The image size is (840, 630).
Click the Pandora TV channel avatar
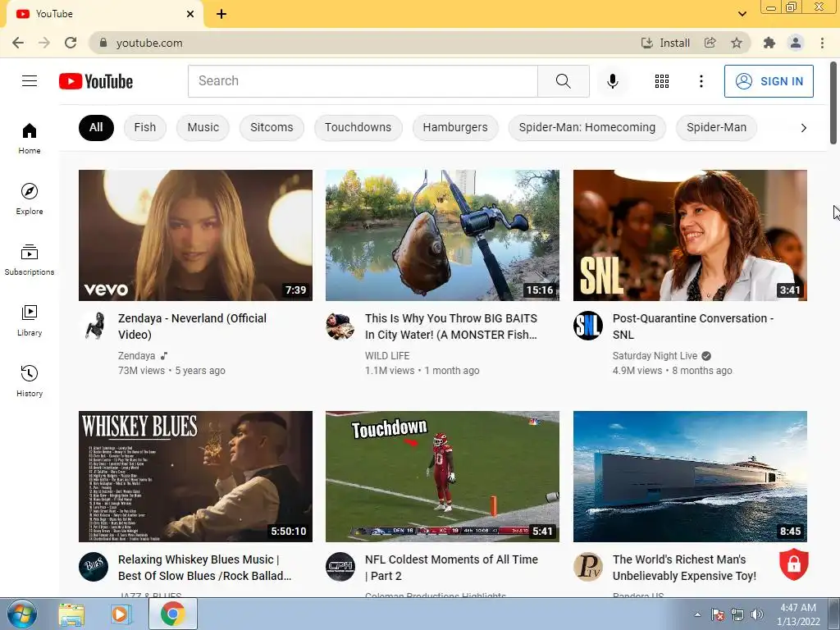coord(587,567)
